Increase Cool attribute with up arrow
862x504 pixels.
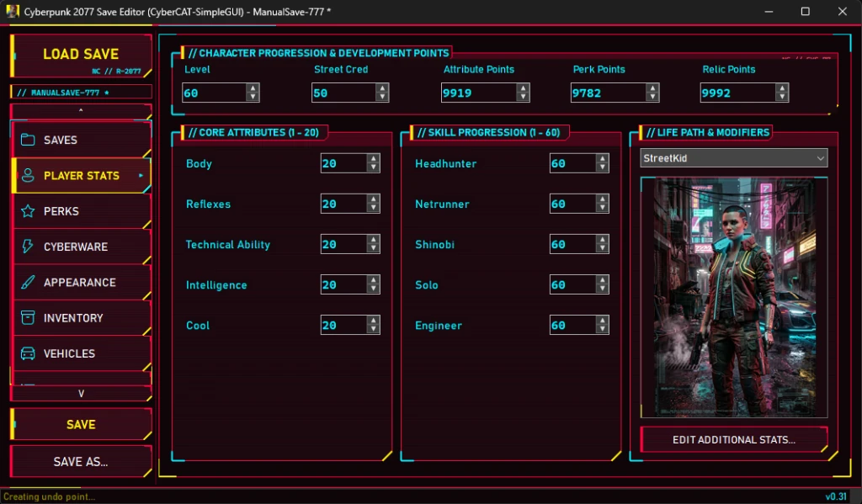coord(373,321)
